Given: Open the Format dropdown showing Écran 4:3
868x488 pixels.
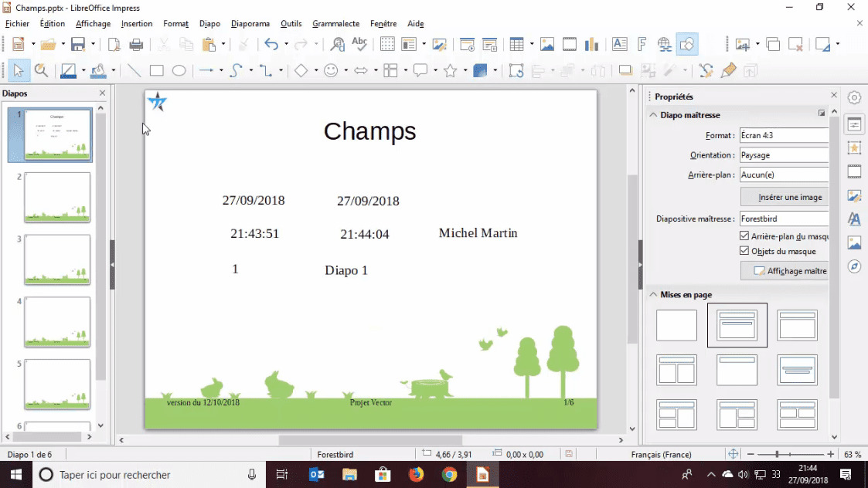Looking at the screenshot, I should coord(784,134).
